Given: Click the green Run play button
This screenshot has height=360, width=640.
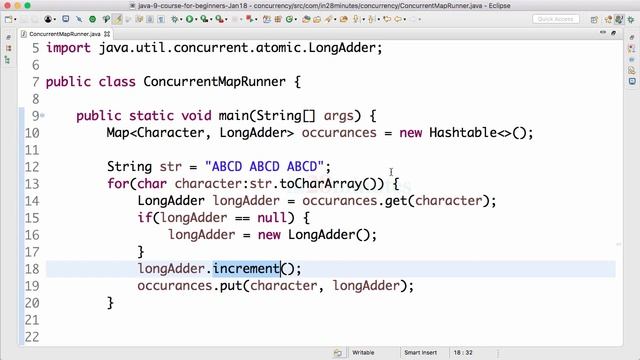Looking at the screenshot, I should tap(189, 19).
